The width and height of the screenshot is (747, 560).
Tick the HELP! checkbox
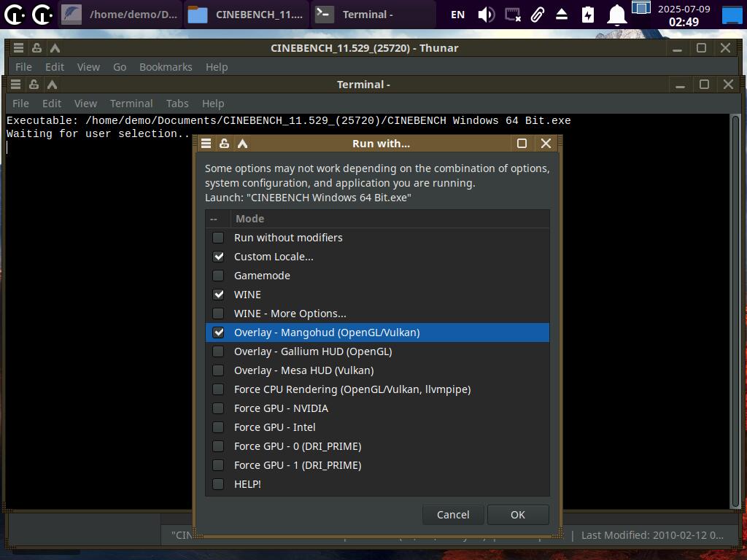[x=218, y=484]
